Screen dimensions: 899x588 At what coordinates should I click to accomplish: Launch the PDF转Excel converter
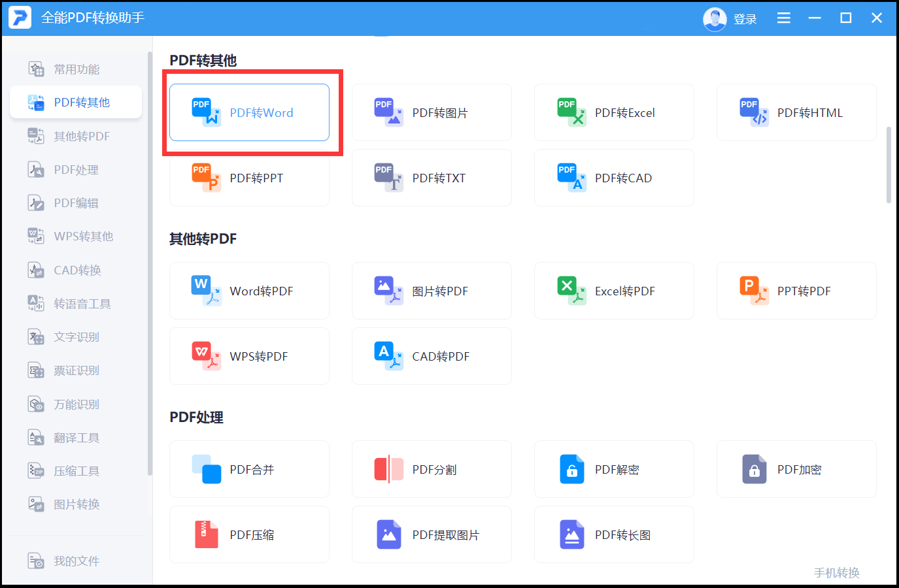613,112
